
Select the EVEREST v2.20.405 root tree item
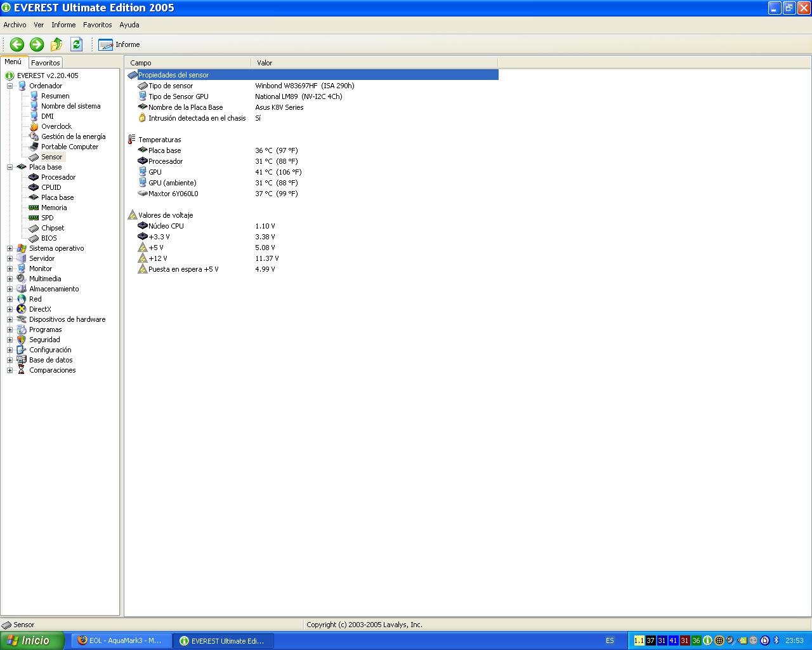48,76
